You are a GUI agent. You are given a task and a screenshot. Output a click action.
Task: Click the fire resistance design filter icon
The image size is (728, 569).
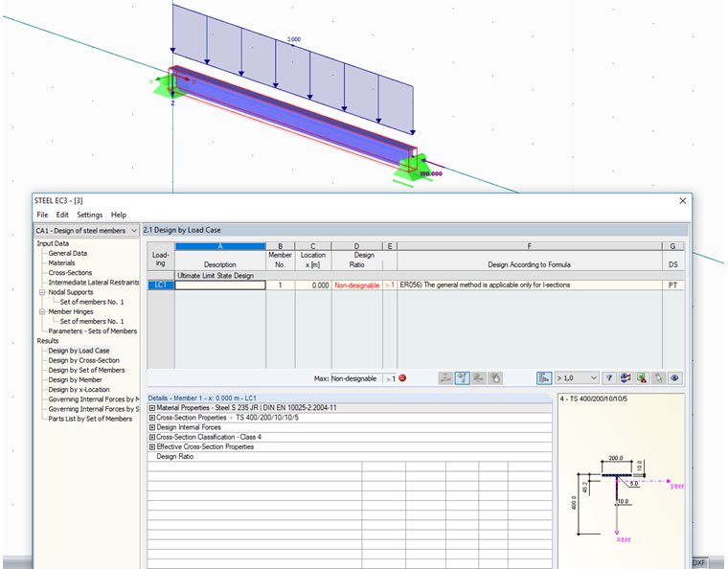tap(495, 378)
